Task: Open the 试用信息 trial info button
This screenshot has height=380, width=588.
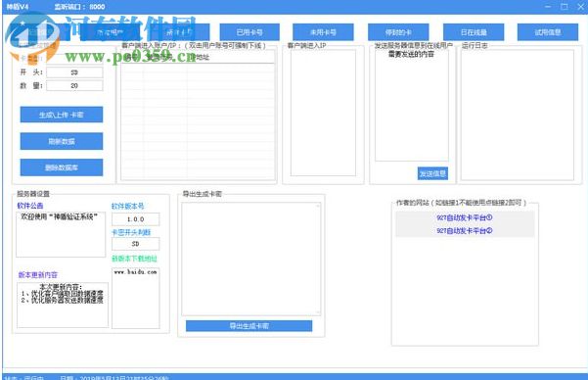Action: [x=548, y=32]
